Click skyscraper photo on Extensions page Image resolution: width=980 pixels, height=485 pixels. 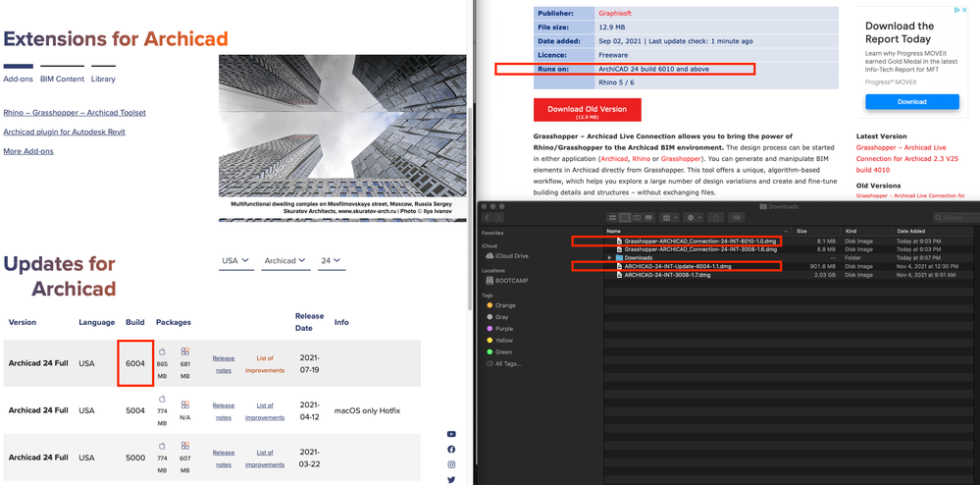[x=342, y=125]
